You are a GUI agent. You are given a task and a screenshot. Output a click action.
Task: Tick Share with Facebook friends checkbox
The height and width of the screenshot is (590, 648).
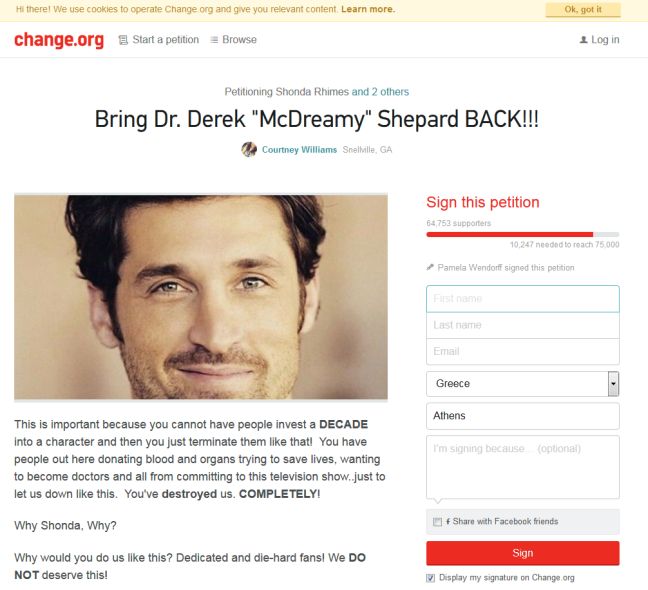437,522
